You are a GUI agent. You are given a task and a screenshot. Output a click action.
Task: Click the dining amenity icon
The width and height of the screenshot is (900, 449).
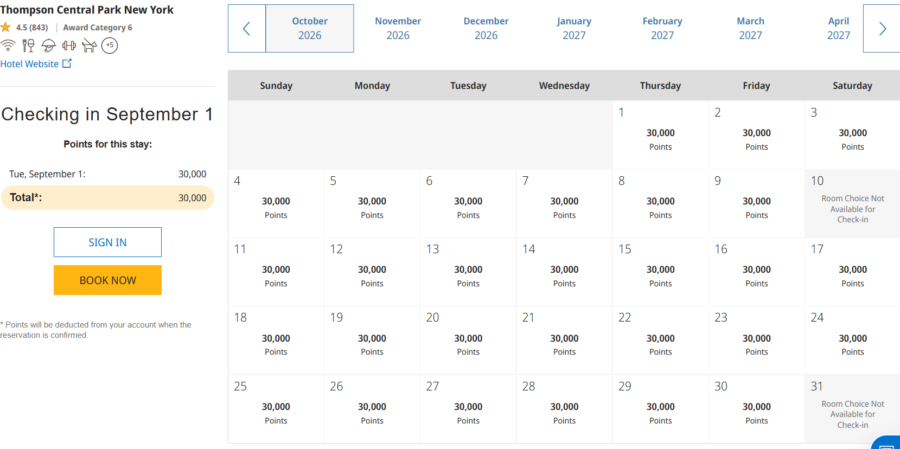(x=28, y=45)
